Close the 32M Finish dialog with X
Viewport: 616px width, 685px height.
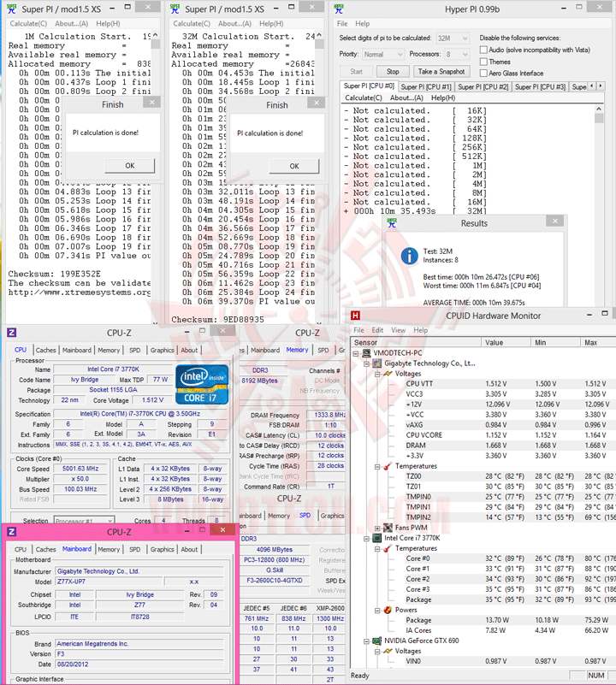316,103
